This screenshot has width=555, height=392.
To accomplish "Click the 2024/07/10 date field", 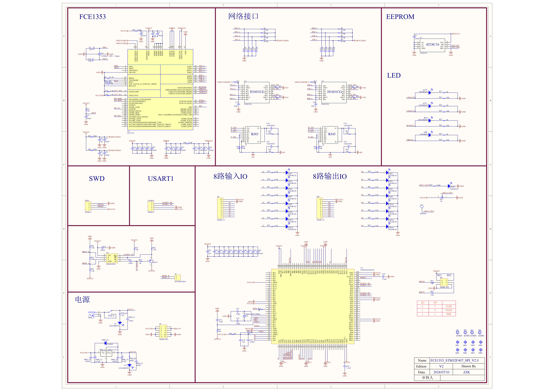I will (441, 372).
